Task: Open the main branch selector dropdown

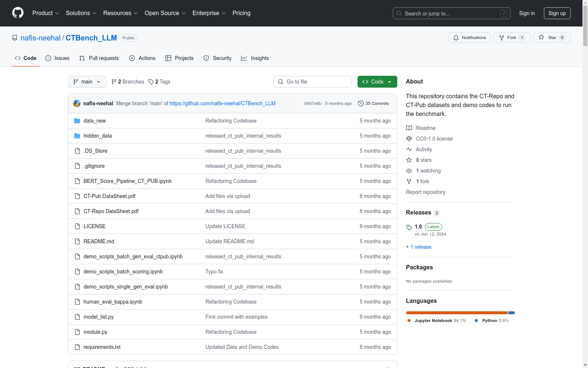Action: pos(87,82)
